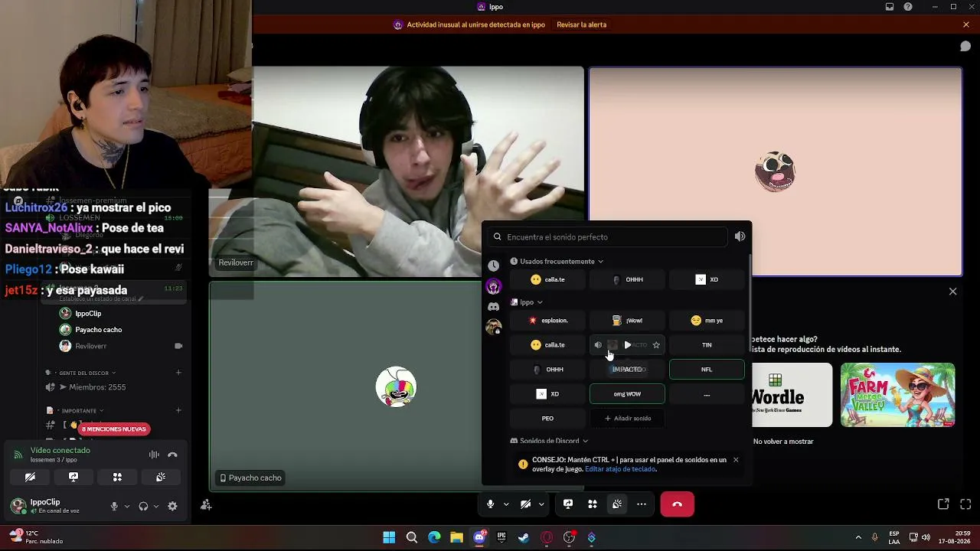Collapse the Ippo sounds section
980x551 pixels.
(x=527, y=302)
